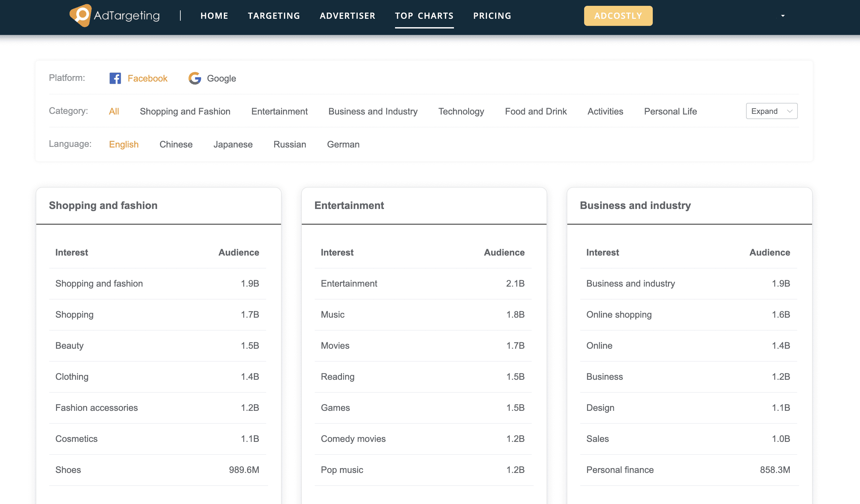The height and width of the screenshot is (504, 860).
Task: Click 'Shopping and fashion' interest row
Action: 158,283
